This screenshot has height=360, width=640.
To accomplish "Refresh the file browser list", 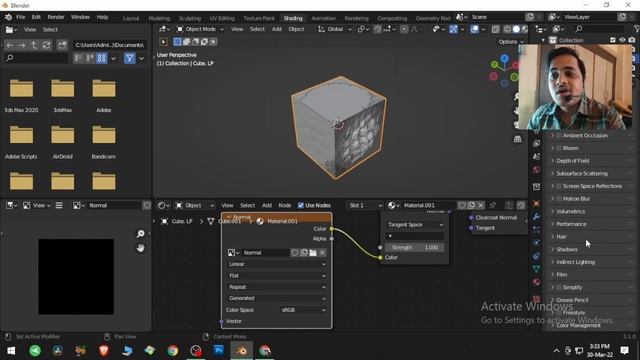I will point(47,45).
